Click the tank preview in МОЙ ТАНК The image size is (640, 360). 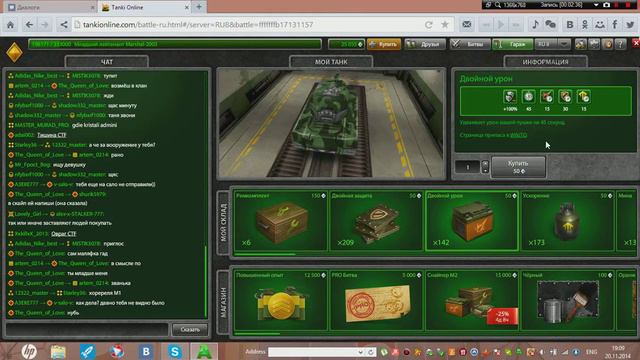tap(331, 124)
